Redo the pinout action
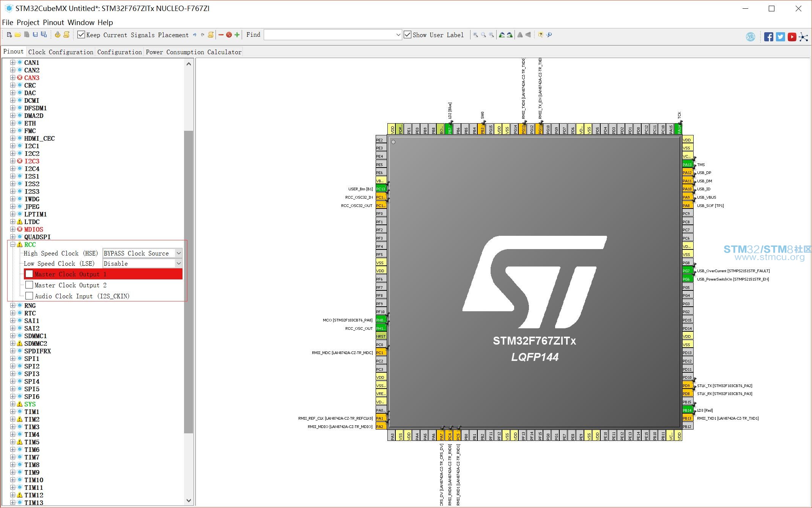This screenshot has width=812, height=508. 203,35
